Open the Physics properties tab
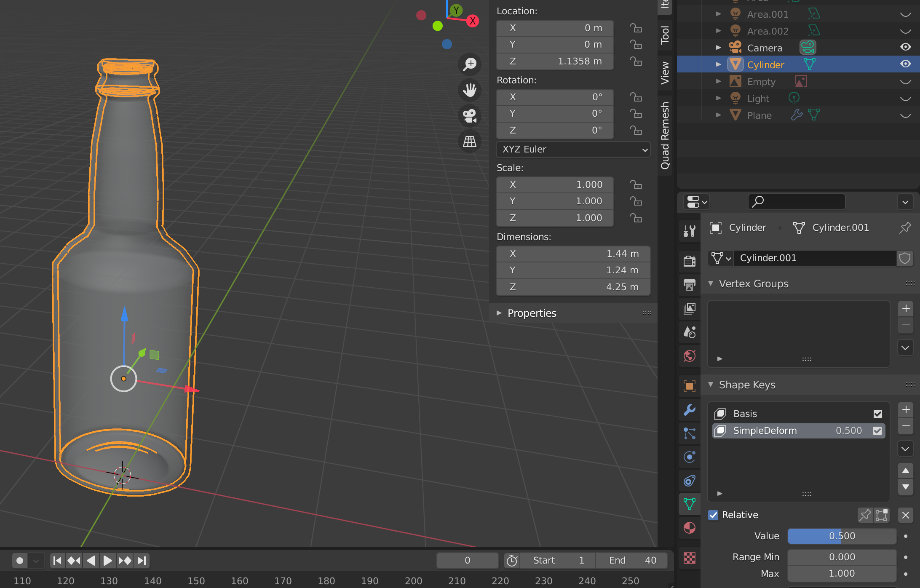 (690, 457)
